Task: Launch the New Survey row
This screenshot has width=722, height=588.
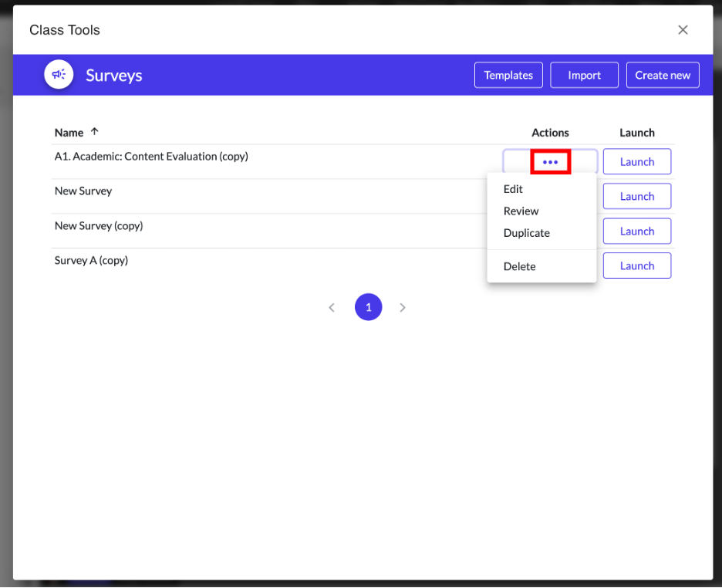Action: pos(636,197)
